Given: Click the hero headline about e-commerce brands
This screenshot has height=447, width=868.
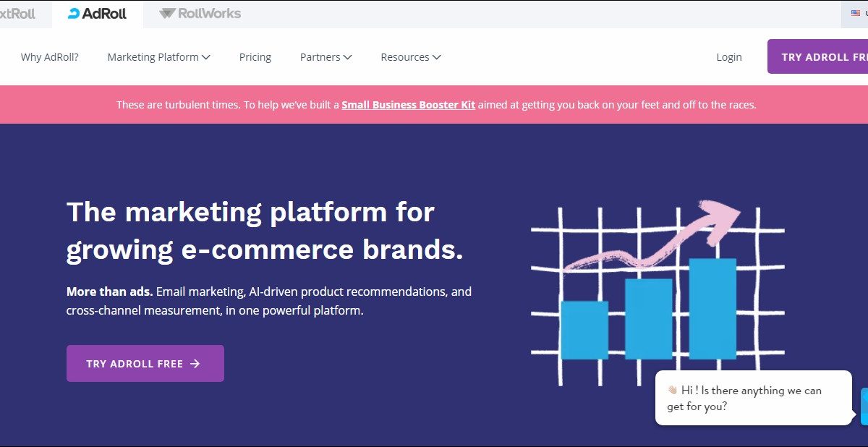Looking at the screenshot, I should 264,231.
